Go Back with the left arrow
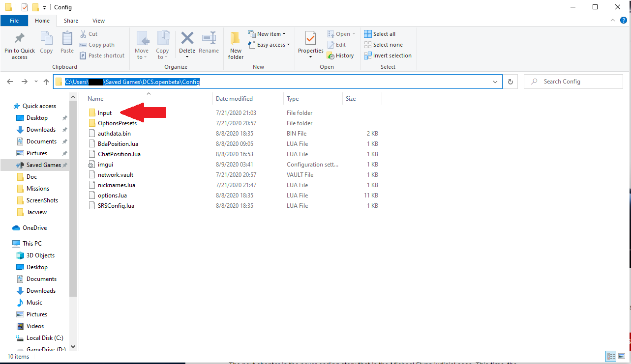The image size is (631, 364). click(10, 82)
